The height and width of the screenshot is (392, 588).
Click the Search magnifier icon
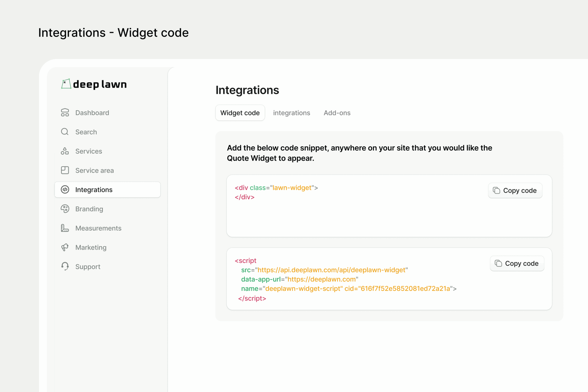tap(65, 132)
